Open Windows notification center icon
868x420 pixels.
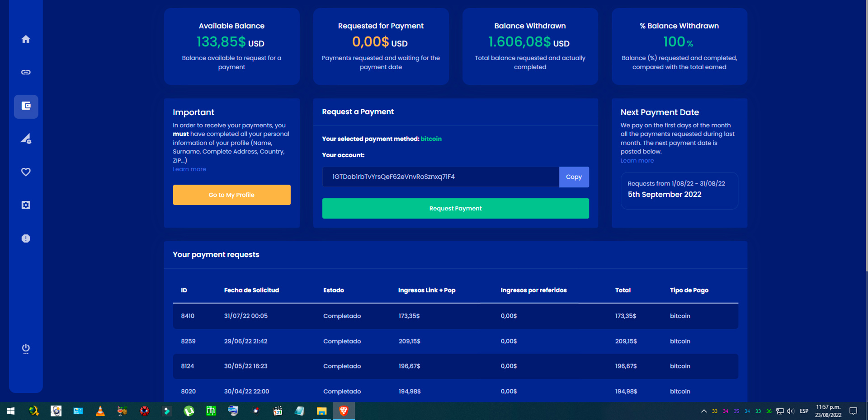coord(853,411)
